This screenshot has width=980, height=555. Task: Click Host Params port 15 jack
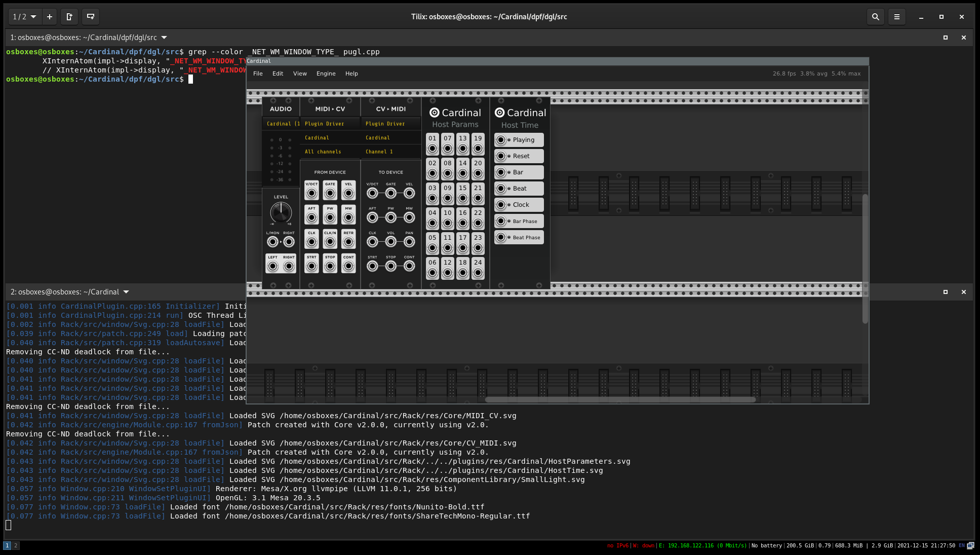[462, 199]
